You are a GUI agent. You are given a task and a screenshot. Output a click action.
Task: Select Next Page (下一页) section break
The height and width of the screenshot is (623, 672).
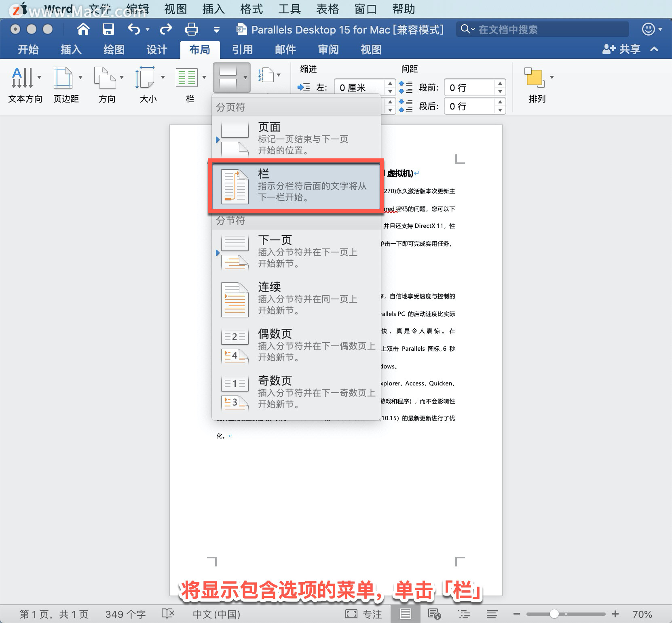(296, 252)
